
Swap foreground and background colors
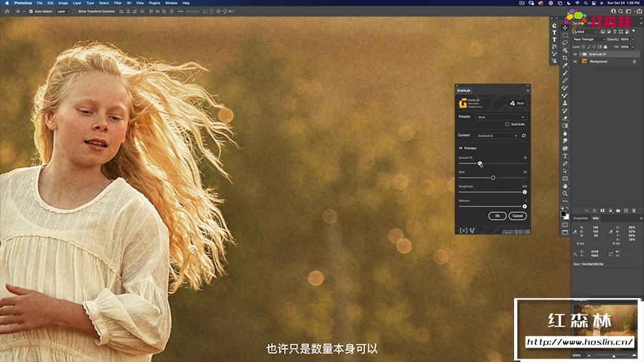(567, 209)
